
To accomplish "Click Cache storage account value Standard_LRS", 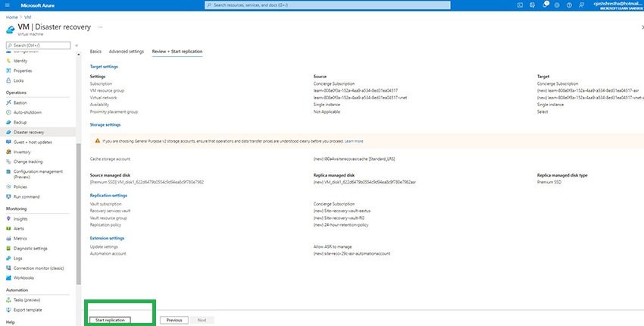I will point(355,158).
